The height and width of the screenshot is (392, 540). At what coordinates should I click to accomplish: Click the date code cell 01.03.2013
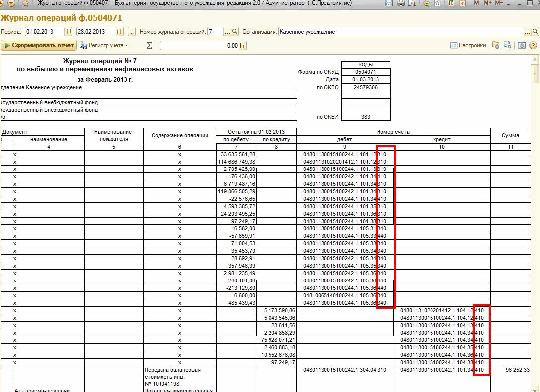(366, 80)
